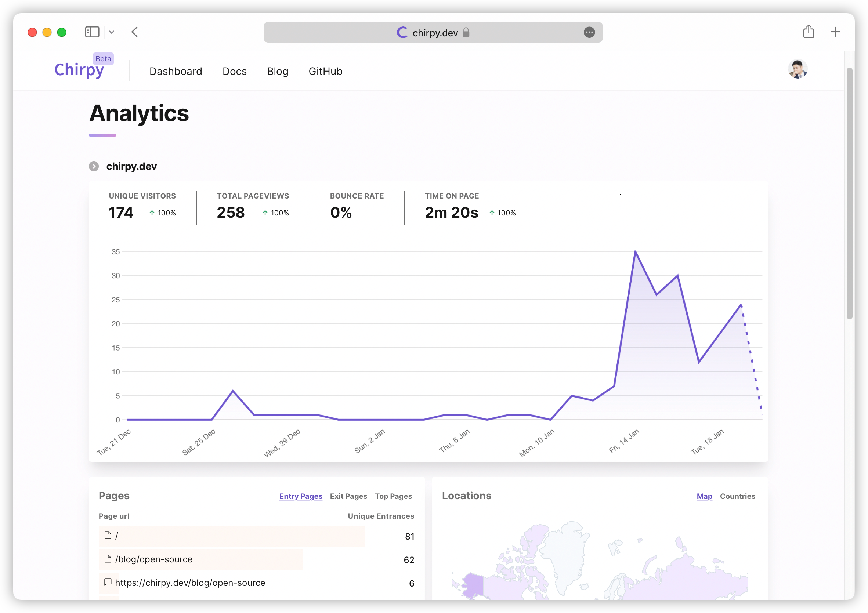Open the tab overview dropdown beside the sidebar icon

click(x=112, y=32)
